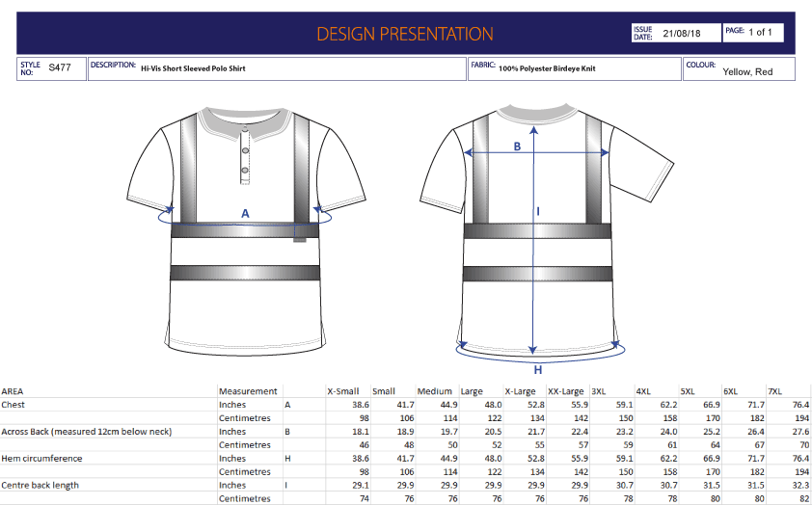This screenshot has height=505, width=812.
Task: Select Hem inches Small value 41.7
Action: click(405, 459)
